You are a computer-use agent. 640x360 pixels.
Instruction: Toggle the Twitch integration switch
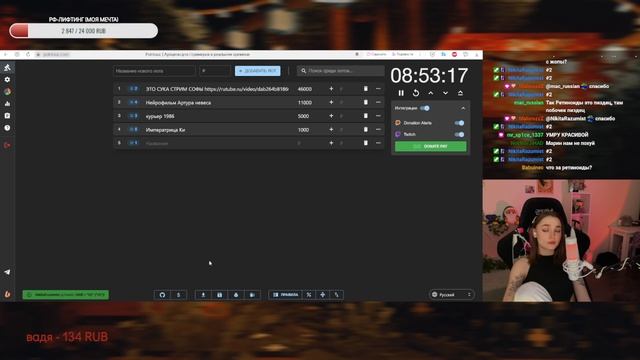(459, 134)
